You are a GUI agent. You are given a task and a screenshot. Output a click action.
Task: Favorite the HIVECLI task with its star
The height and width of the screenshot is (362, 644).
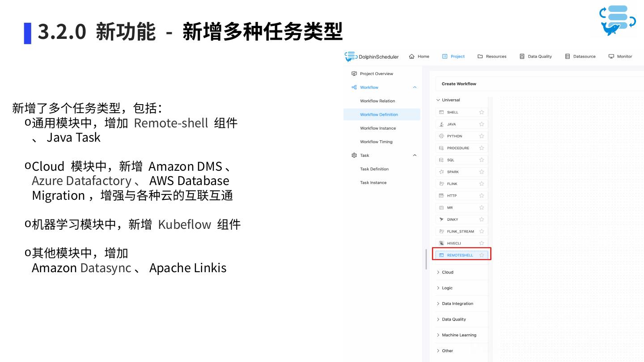pyautogui.click(x=482, y=244)
